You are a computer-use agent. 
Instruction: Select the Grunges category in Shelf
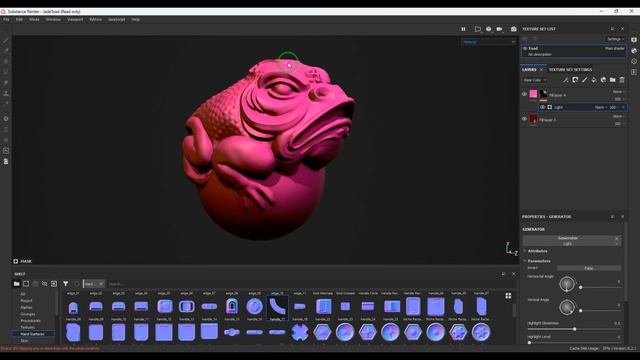pos(28,314)
